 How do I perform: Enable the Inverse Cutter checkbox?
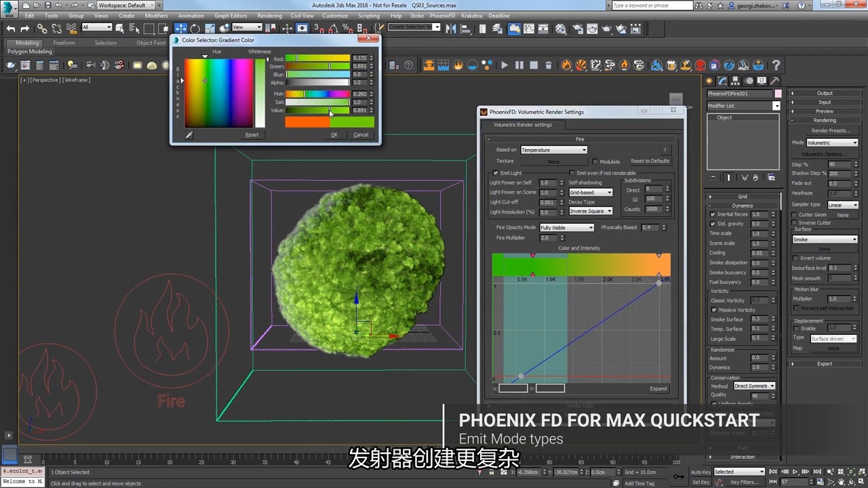click(x=795, y=222)
